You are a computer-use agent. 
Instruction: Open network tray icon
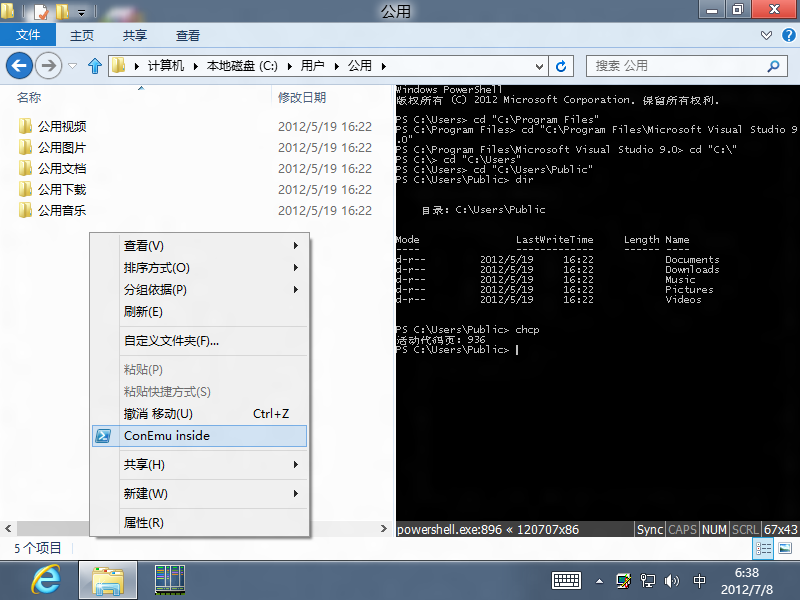click(x=648, y=581)
